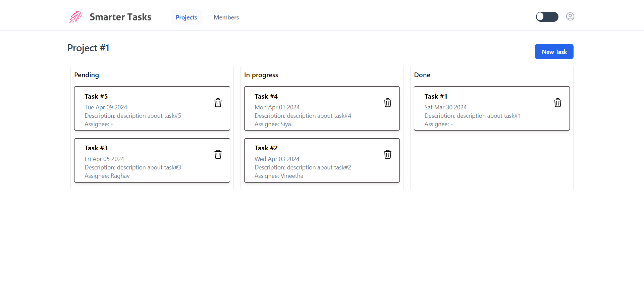Open the Task #2 card title
This screenshot has height=306, width=644.
click(x=266, y=148)
